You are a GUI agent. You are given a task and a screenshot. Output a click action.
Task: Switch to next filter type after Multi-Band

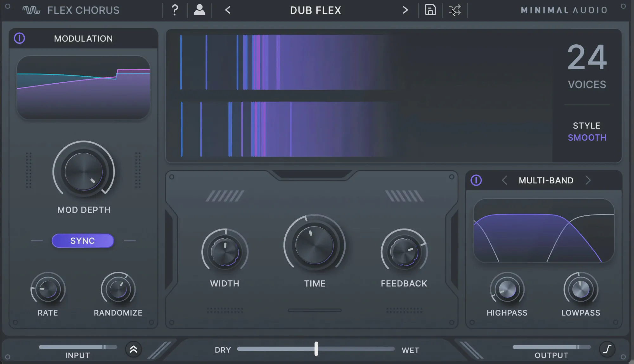pos(588,180)
